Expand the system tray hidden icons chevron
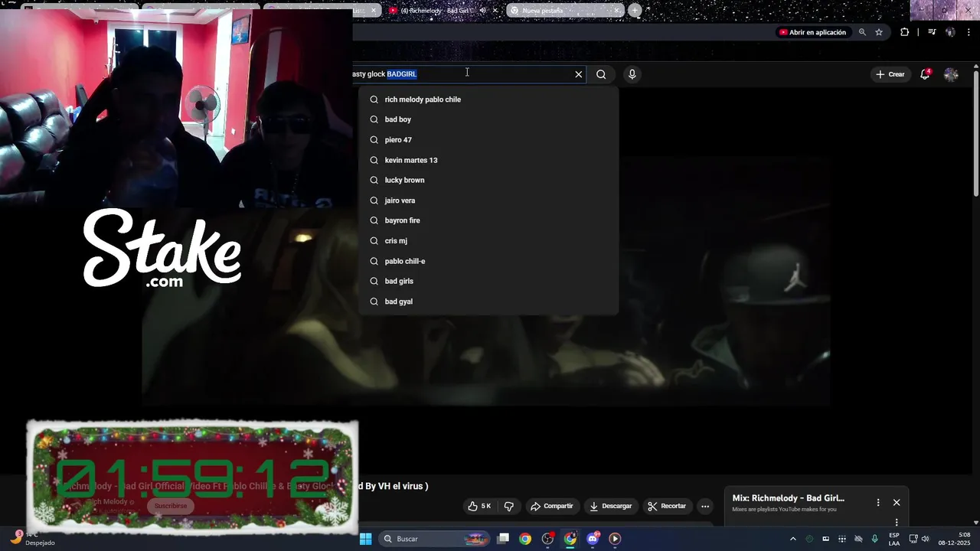Screen dimensions: 980x551 coord(792,539)
